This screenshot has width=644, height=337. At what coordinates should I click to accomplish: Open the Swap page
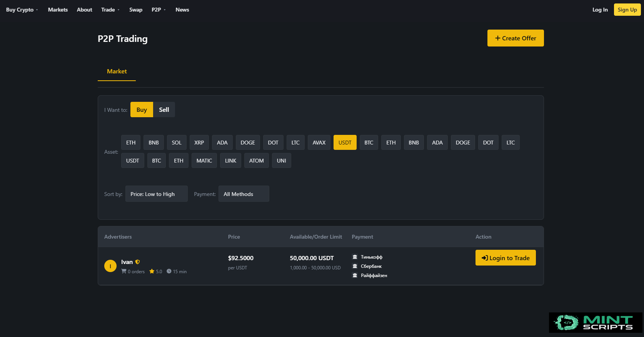click(136, 10)
